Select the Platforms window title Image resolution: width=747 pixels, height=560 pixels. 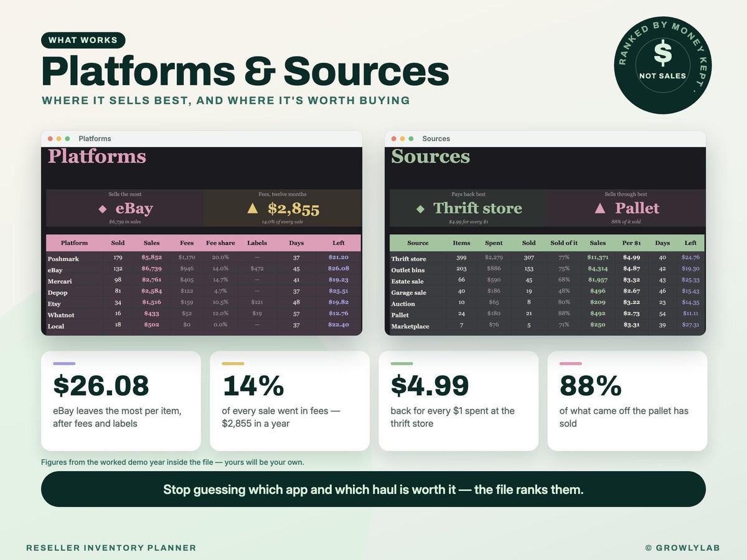click(x=95, y=139)
